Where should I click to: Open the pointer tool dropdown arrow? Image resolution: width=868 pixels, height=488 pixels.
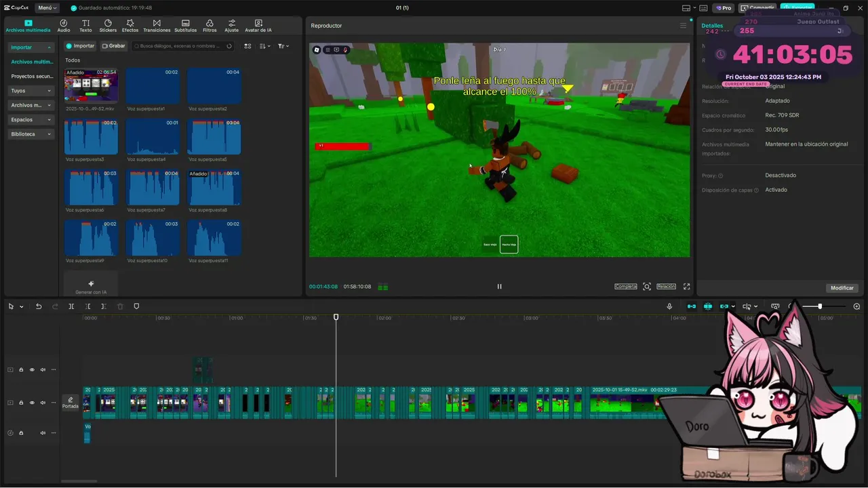22,307
